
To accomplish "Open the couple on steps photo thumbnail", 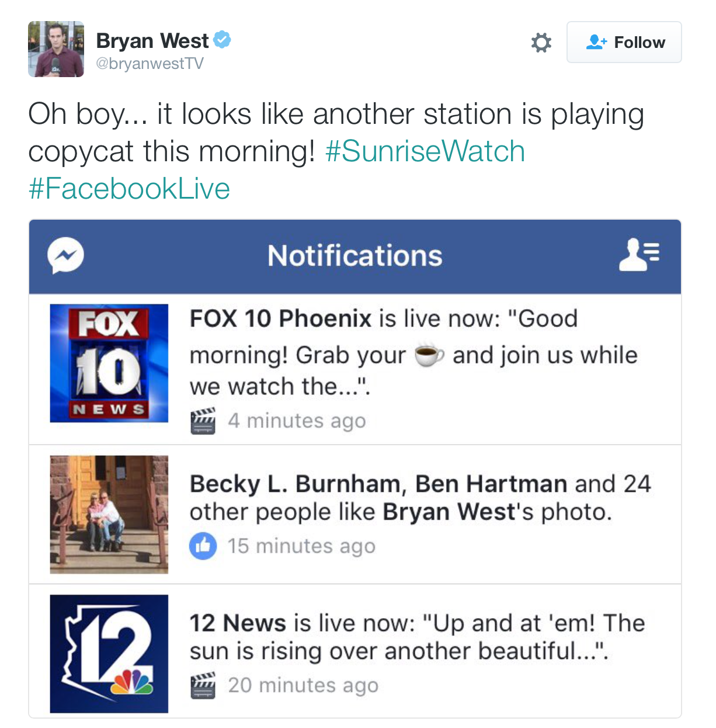I will 109,514.
